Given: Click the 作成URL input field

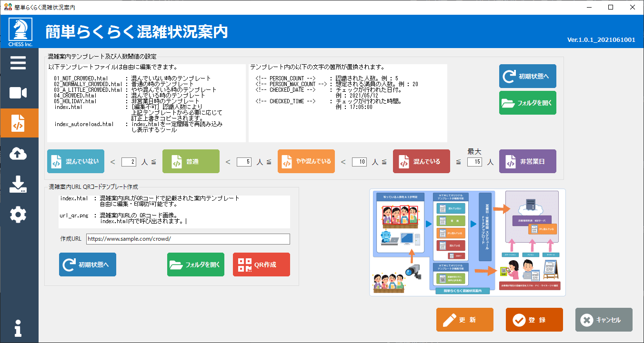Looking at the screenshot, I should click(188, 239).
